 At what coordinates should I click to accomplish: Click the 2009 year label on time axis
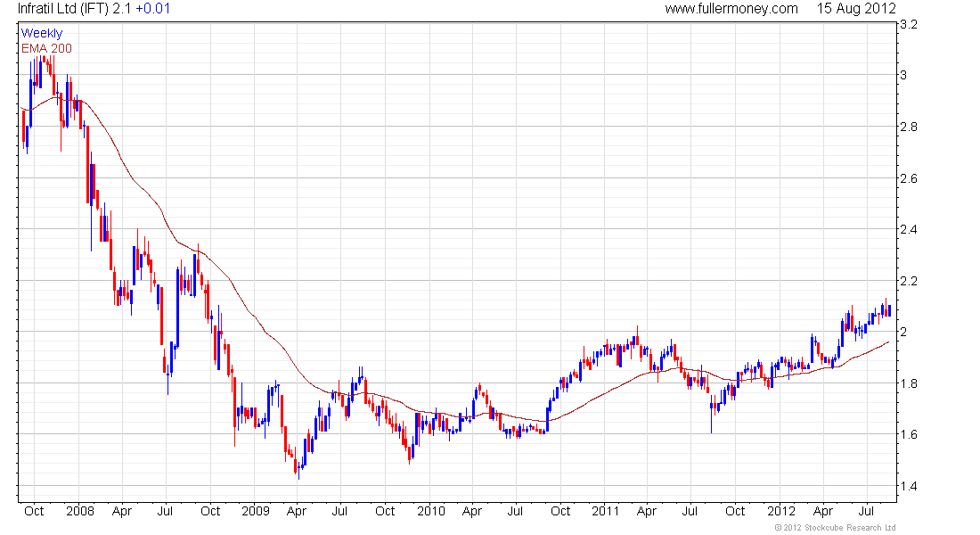tap(255, 511)
